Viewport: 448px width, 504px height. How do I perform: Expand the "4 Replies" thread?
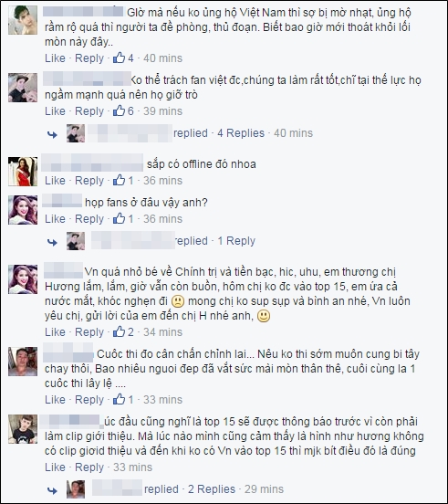point(241,132)
